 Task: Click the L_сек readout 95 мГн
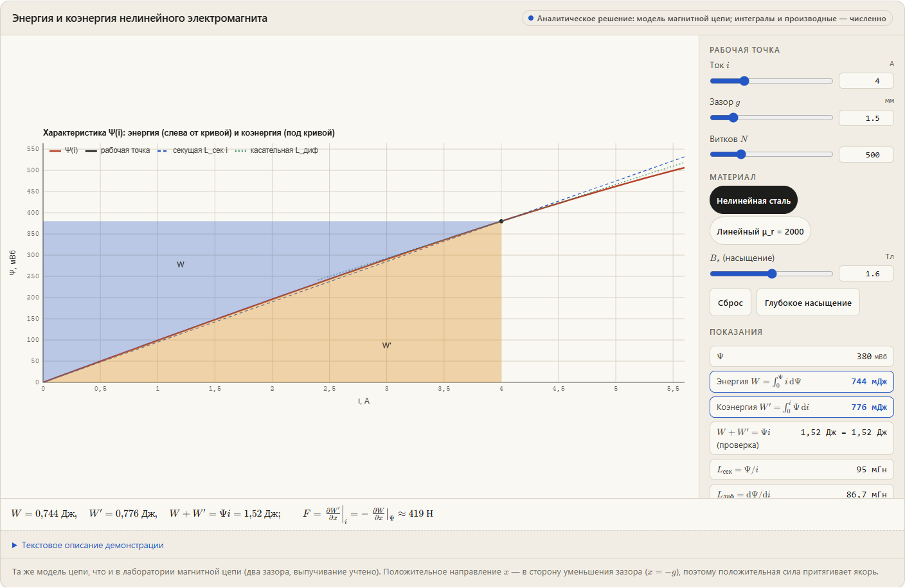[x=802, y=470]
